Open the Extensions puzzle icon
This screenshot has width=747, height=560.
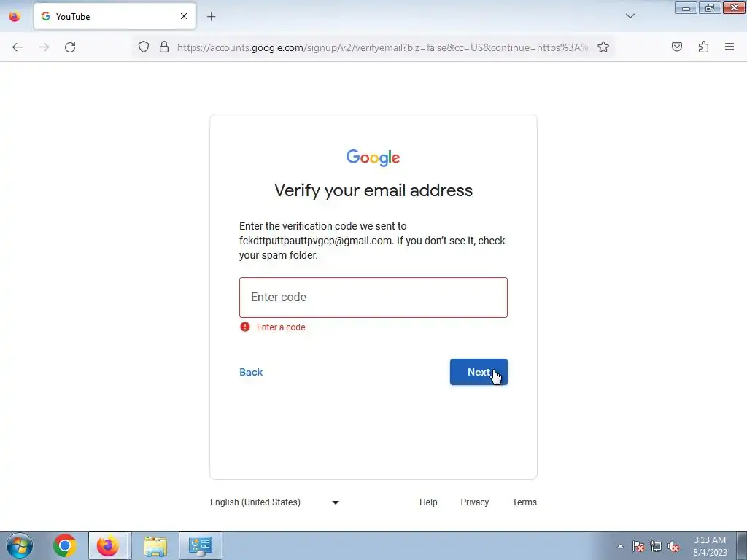pos(703,47)
